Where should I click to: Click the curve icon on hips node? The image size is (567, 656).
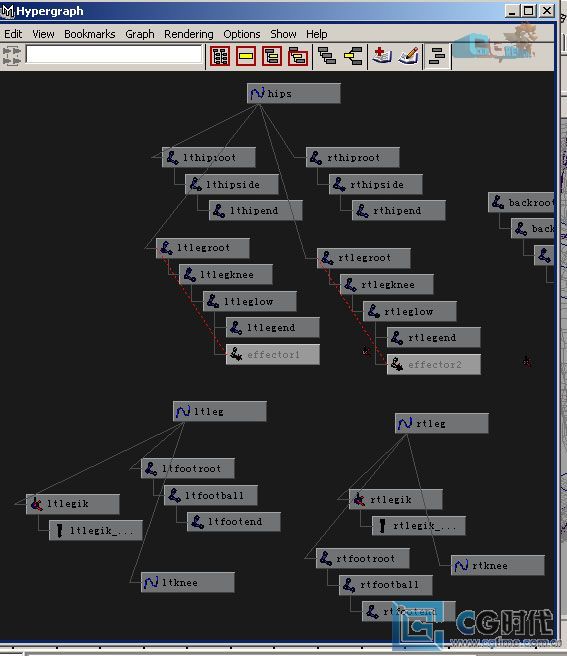[257, 93]
